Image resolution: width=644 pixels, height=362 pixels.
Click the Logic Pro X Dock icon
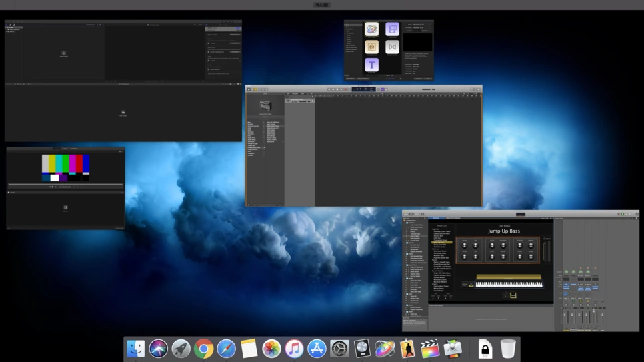[362, 348]
